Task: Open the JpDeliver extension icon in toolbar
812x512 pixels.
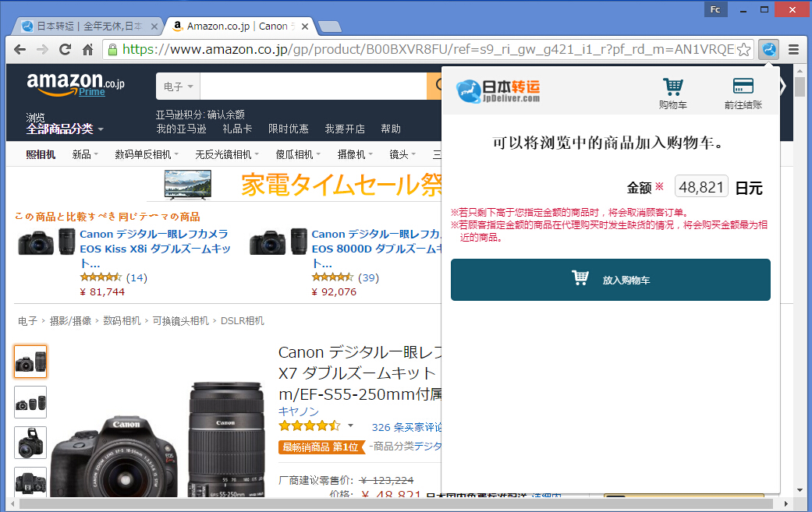Action: click(x=768, y=49)
